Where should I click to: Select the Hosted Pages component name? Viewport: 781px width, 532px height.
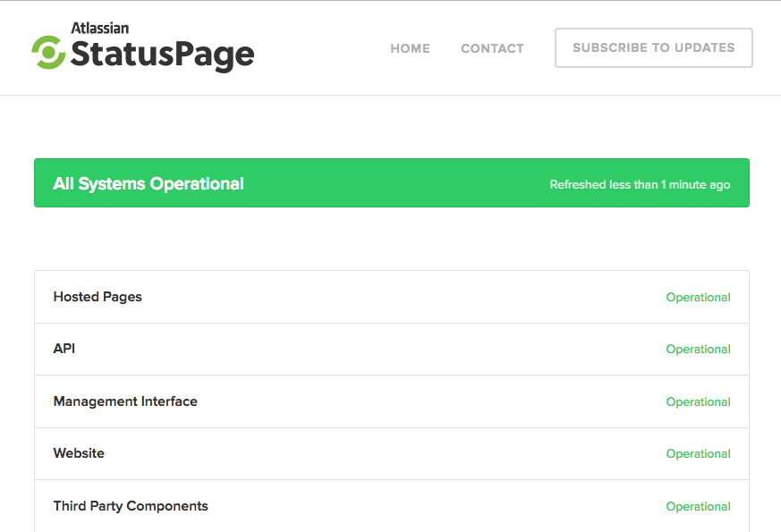point(98,297)
